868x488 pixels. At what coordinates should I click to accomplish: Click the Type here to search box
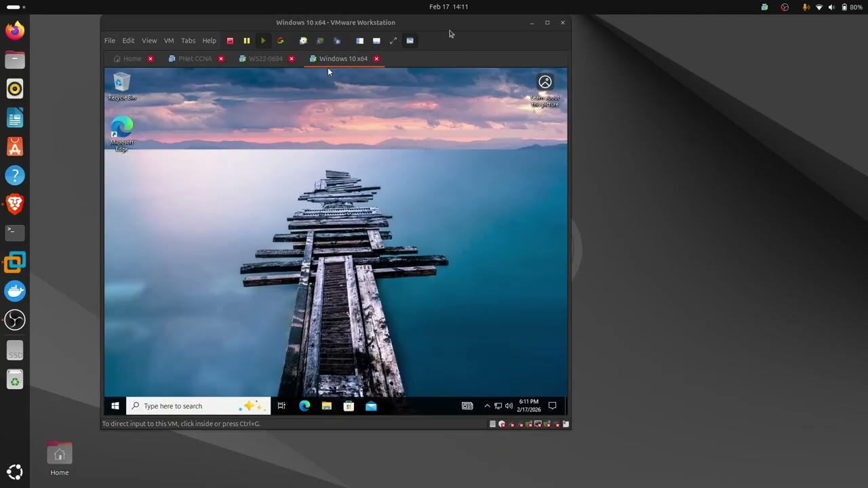pos(199,406)
